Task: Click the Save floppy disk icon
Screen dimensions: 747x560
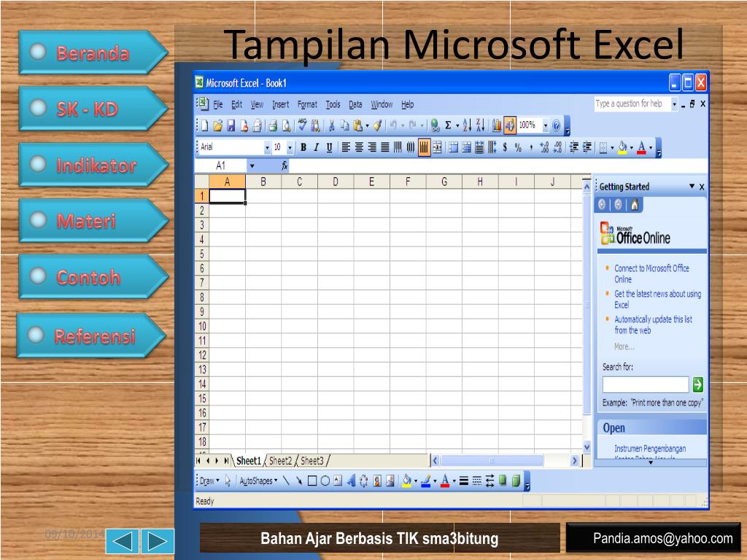Action: pyautogui.click(x=231, y=125)
